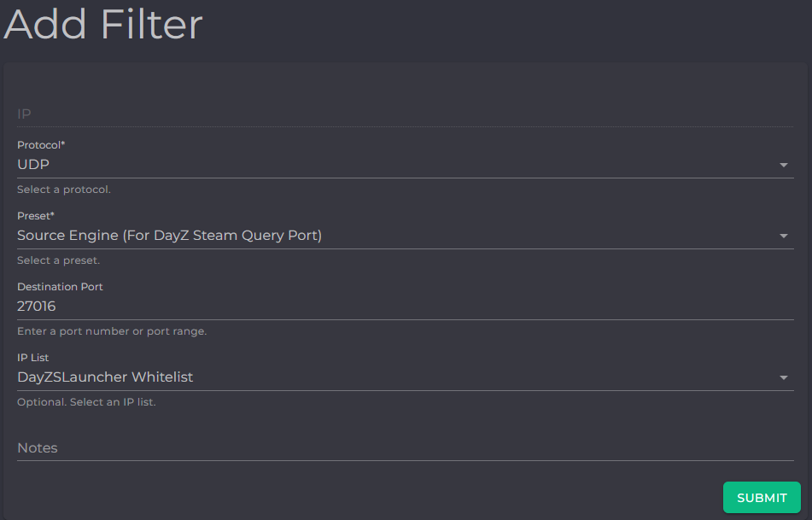Click the IP List dropdown arrow icon
Image resolution: width=812 pixels, height=520 pixels.
784,377
